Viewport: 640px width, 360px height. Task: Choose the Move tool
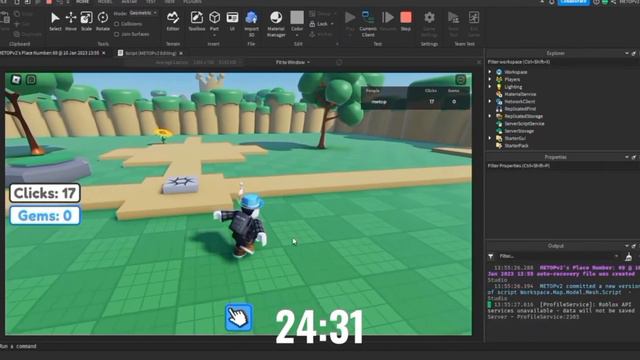71,21
